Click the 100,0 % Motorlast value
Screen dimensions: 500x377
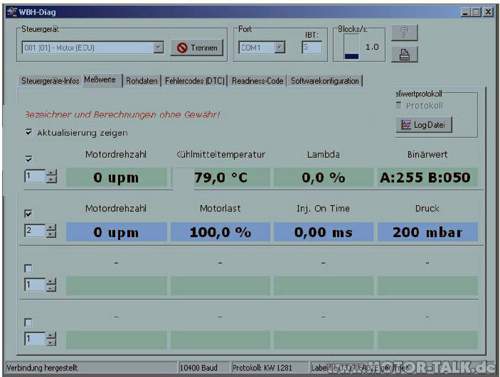tap(220, 232)
